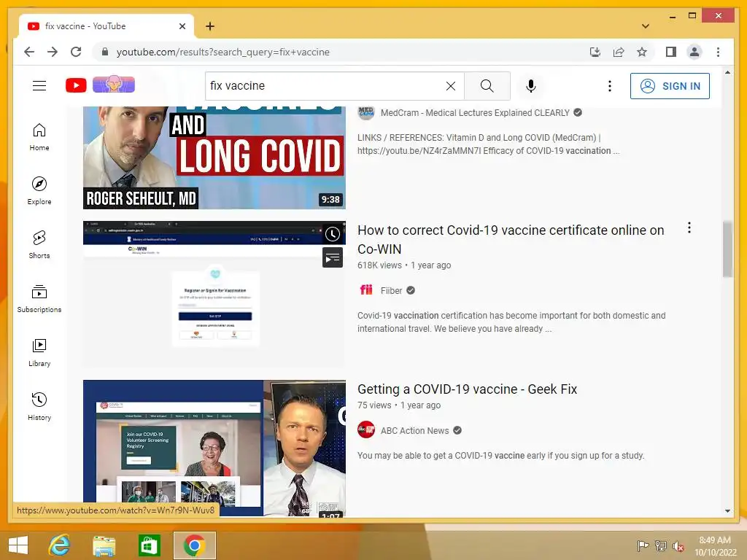Click the '75 views' text
This screenshot has width=747, height=560.
click(374, 405)
